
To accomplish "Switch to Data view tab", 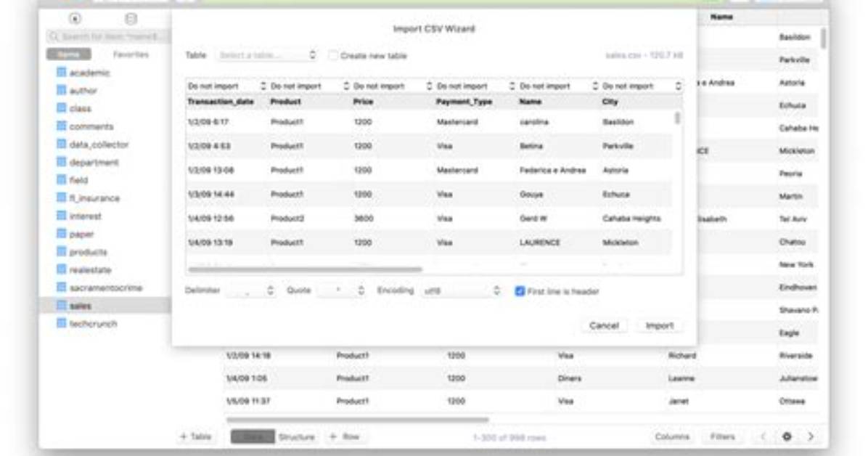I will coord(253,436).
